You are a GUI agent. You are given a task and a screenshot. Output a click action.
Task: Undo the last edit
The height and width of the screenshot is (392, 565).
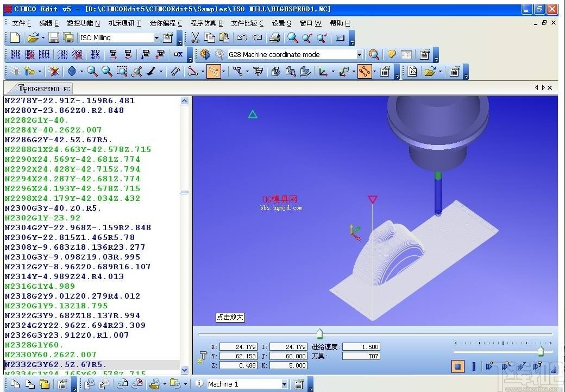(242, 37)
